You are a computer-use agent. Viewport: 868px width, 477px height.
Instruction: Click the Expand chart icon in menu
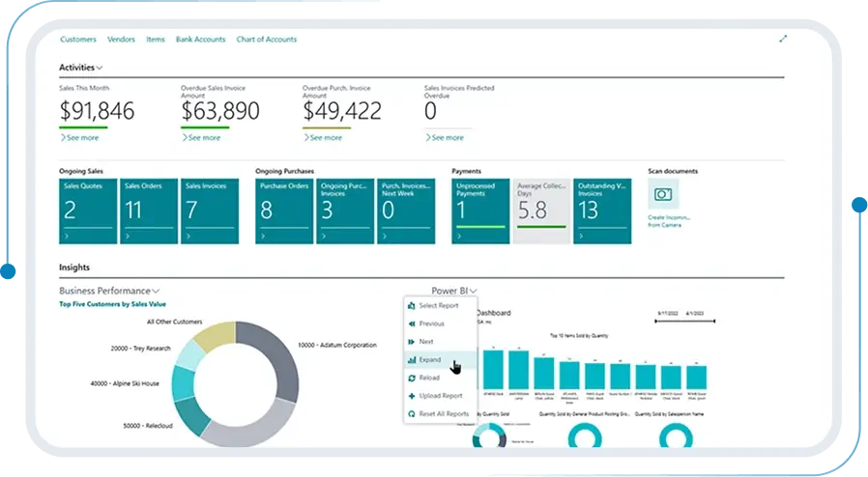tap(412, 360)
